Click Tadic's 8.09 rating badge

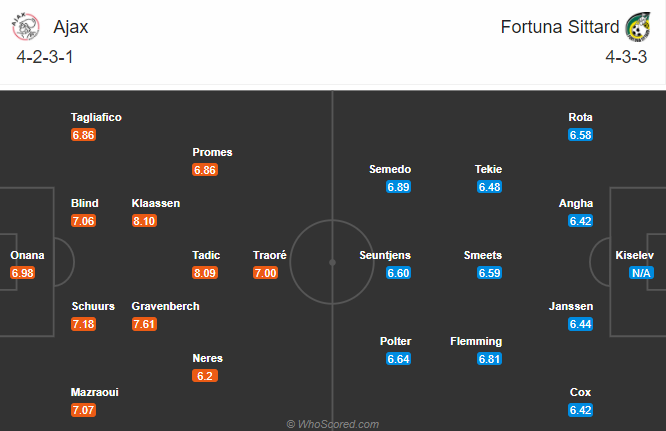tap(206, 272)
